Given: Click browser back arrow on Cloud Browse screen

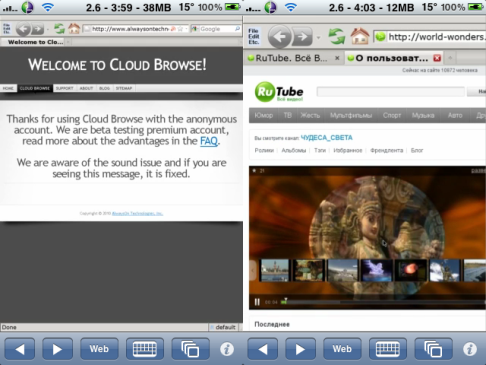Looking at the screenshot, I should tap(23, 29).
